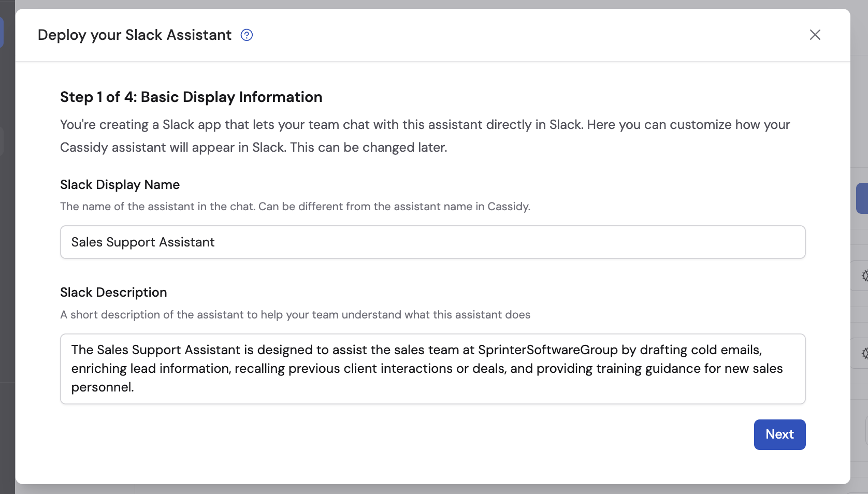Open the help tooltip beside the dialog title
The width and height of the screenshot is (868, 494).
(247, 35)
